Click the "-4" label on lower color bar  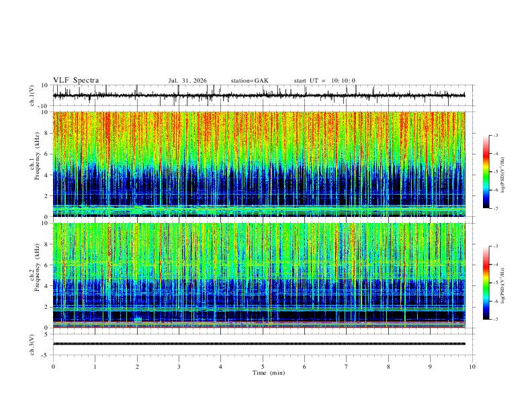pos(496,265)
